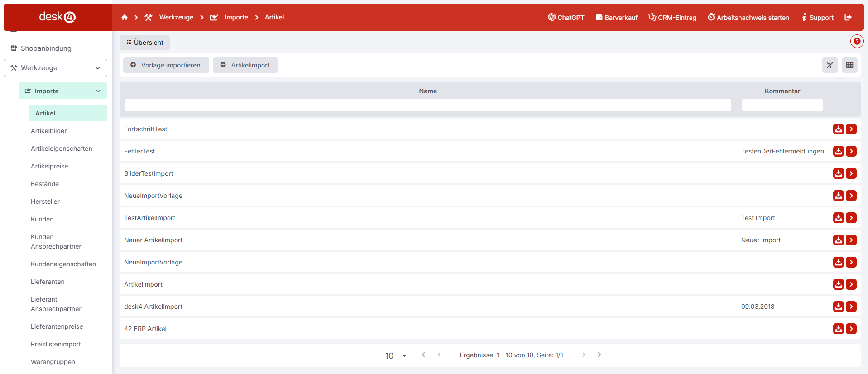Open the table column settings icon
This screenshot has width=868, height=374.
[x=849, y=65]
